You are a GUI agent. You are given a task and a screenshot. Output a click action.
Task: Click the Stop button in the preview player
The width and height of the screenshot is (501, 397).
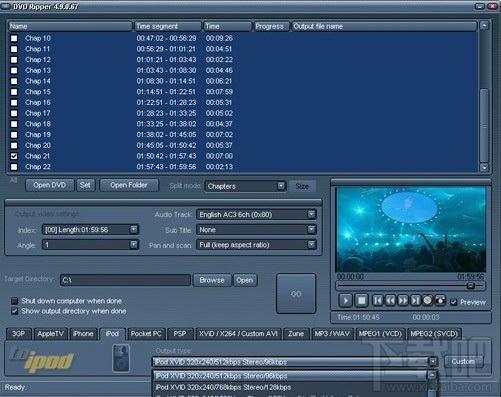tap(361, 300)
